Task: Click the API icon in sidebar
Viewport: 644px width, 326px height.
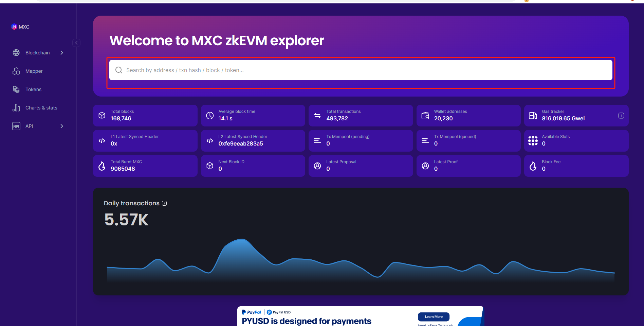Action: [x=16, y=126]
